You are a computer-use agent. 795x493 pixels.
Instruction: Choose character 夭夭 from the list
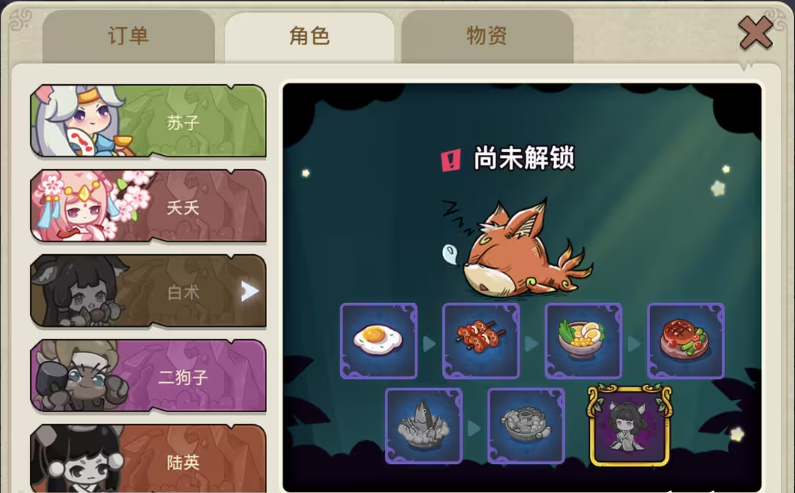[148, 205]
